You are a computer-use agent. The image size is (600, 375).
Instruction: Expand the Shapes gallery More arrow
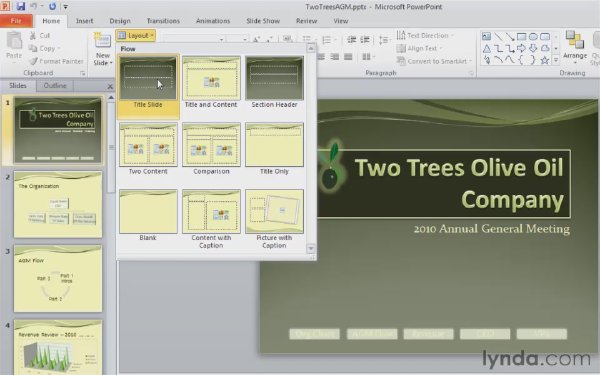[x=556, y=60]
